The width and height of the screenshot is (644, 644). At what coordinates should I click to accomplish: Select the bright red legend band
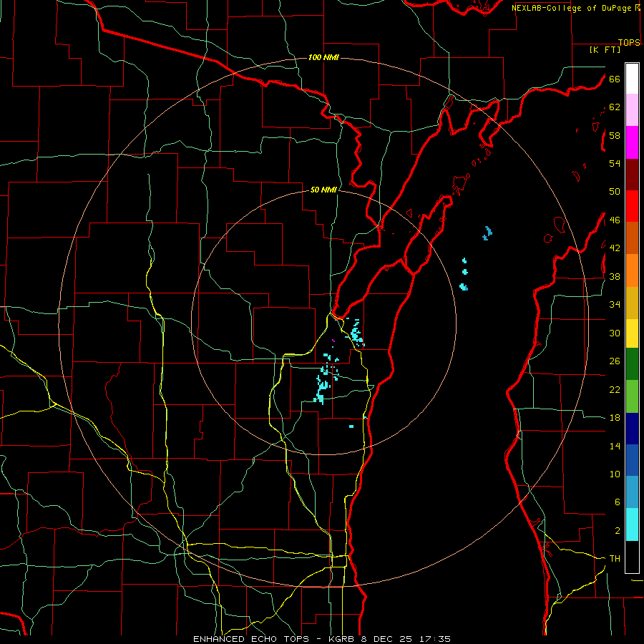(632, 206)
